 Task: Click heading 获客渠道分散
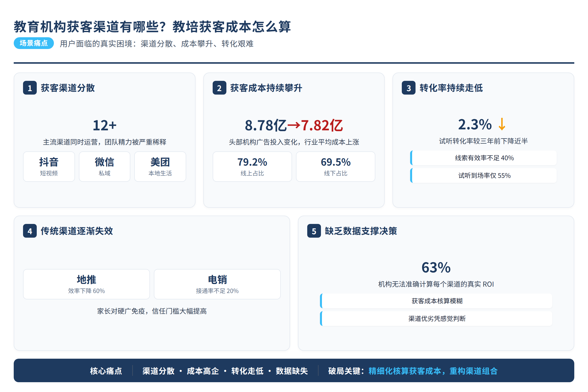click(68, 88)
